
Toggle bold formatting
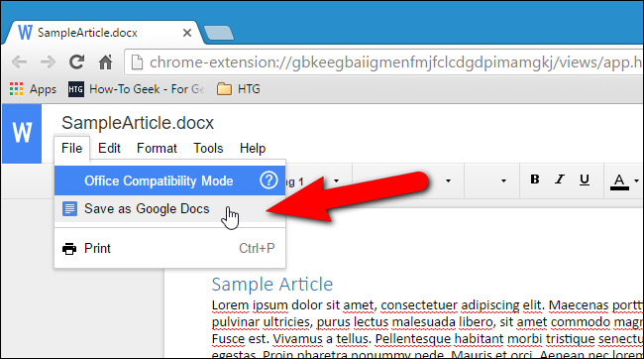534,179
